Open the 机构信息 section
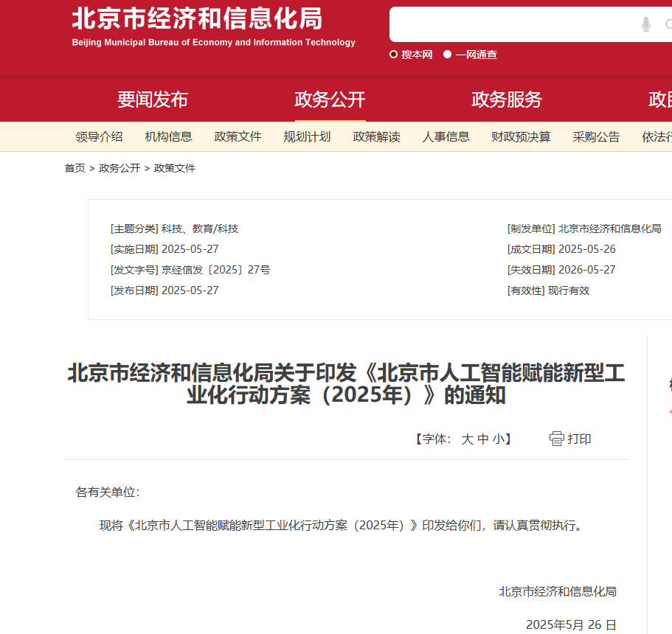The height and width of the screenshot is (634, 672). [x=168, y=136]
